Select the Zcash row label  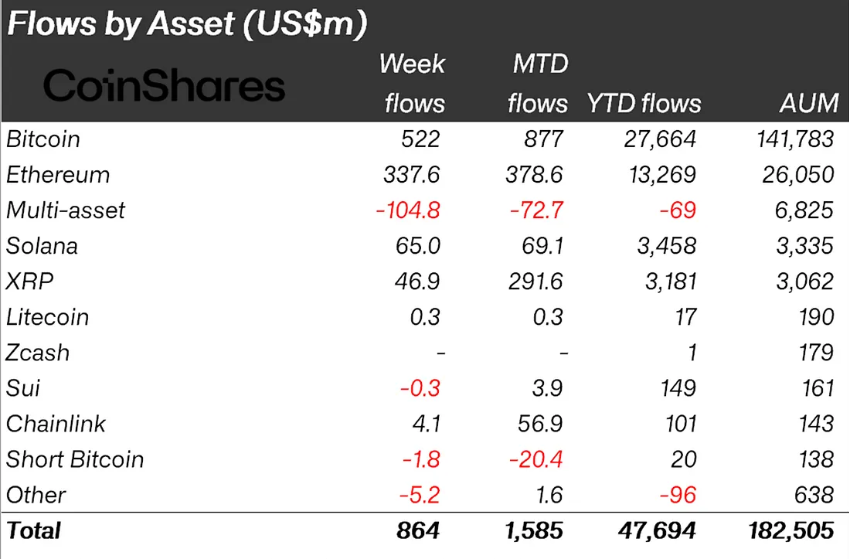pyautogui.click(x=38, y=352)
